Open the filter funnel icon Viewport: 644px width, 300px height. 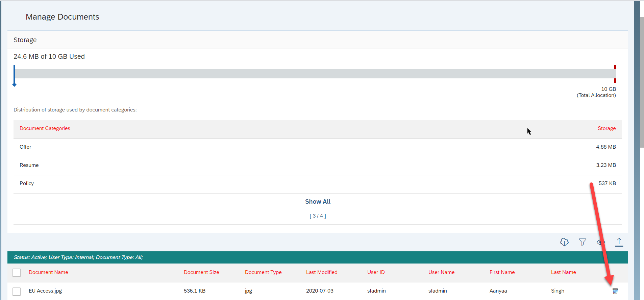tap(583, 242)
